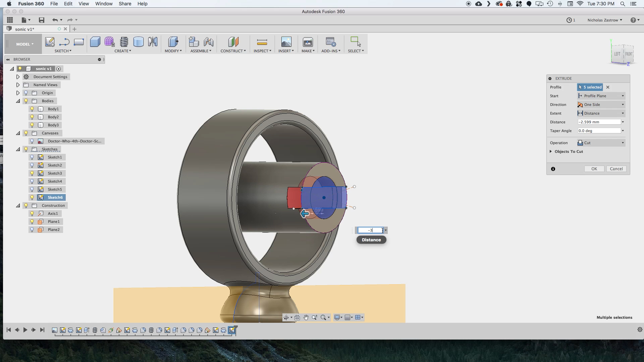Click the timeline Play button
Viewport: 644px width, 362px height.
25,330
